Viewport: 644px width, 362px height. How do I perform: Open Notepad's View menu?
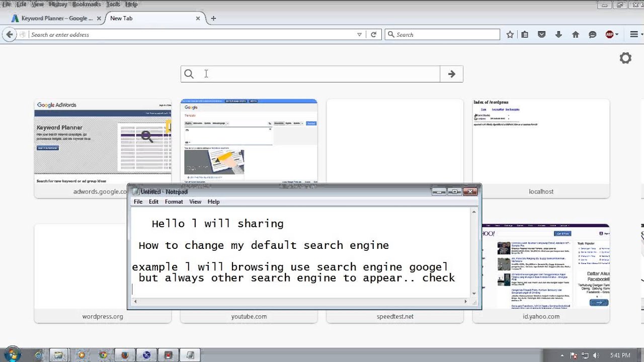click(195, 202)
